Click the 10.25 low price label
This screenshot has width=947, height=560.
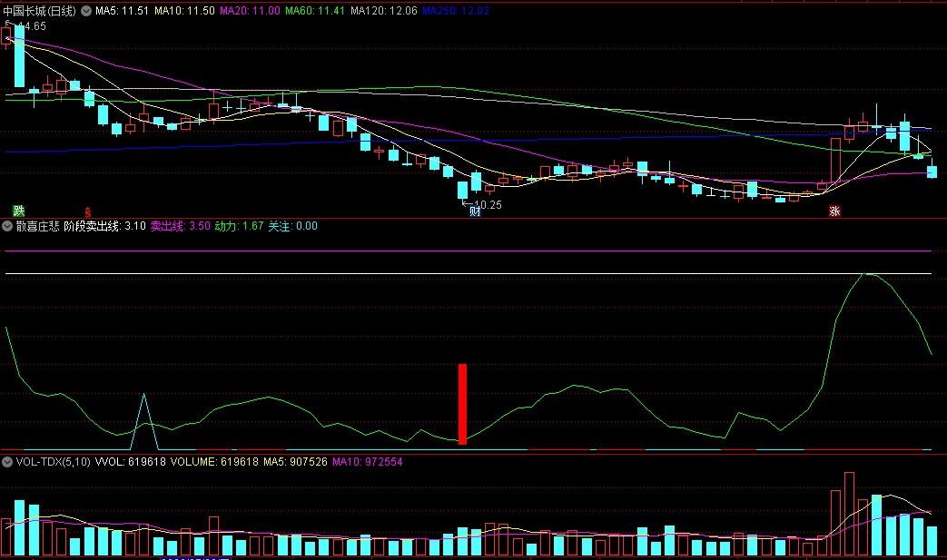[488, 205]
